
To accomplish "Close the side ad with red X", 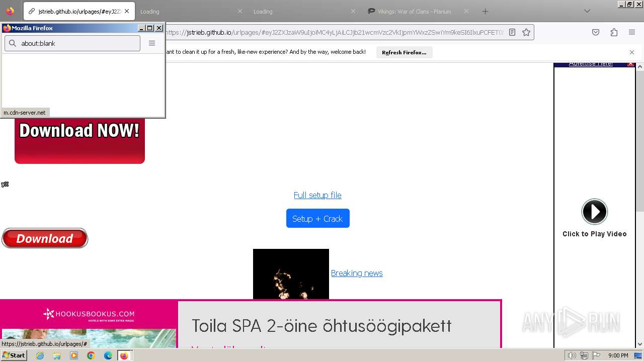I will coord(631,64).
